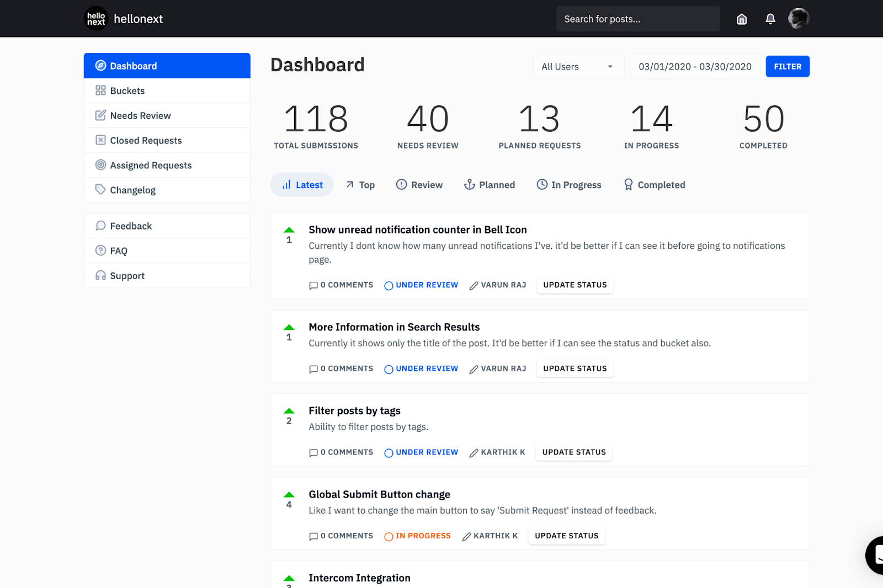This screenshot has width=883, height=588.
Task: Open Buckets from the sidebar
Action: [x=127, y=90]
